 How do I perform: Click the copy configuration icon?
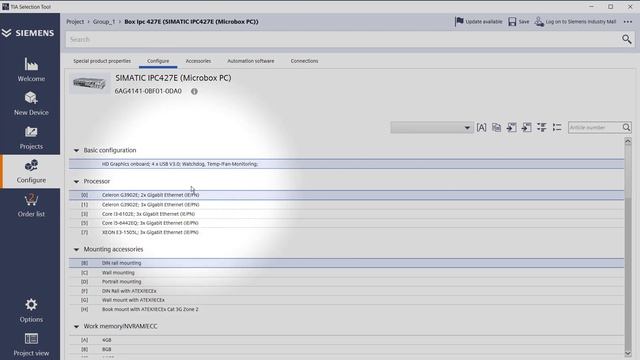coord(496,127)
